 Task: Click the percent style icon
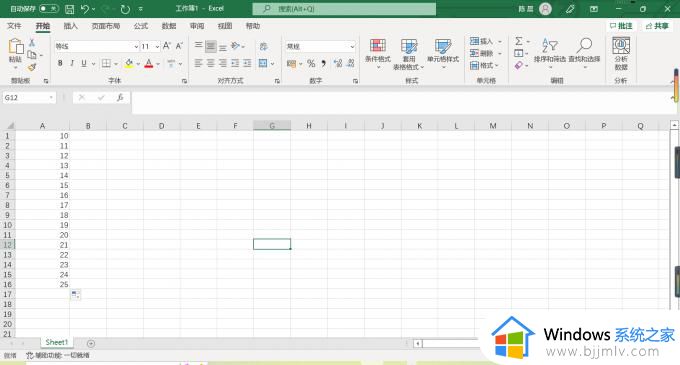311,64
